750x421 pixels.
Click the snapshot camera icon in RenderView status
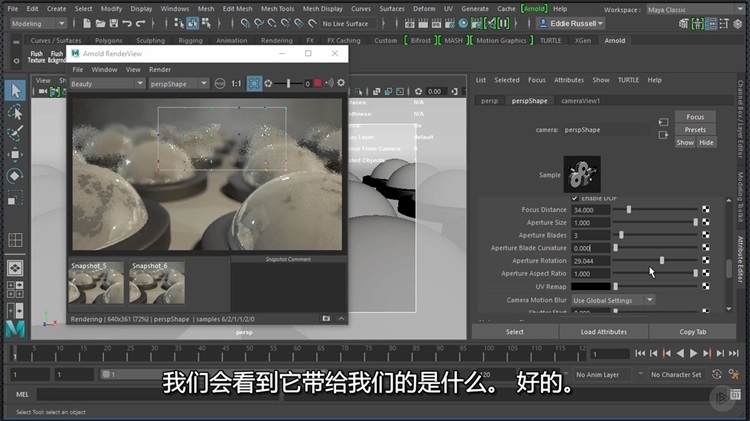tap(326, 319)
